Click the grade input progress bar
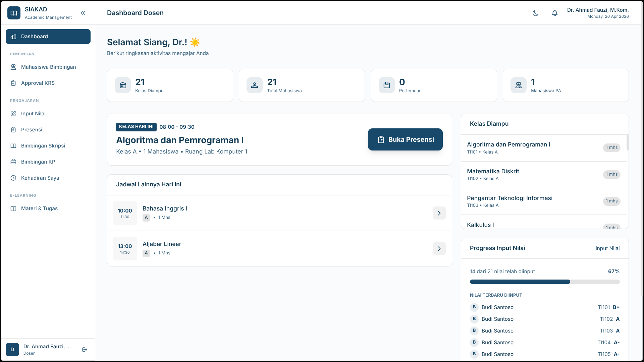 [545, 282]
